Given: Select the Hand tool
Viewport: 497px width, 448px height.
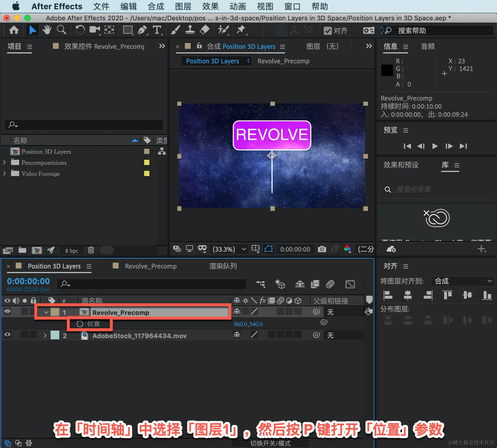Looking at the screenshot, I should point(47,30).
